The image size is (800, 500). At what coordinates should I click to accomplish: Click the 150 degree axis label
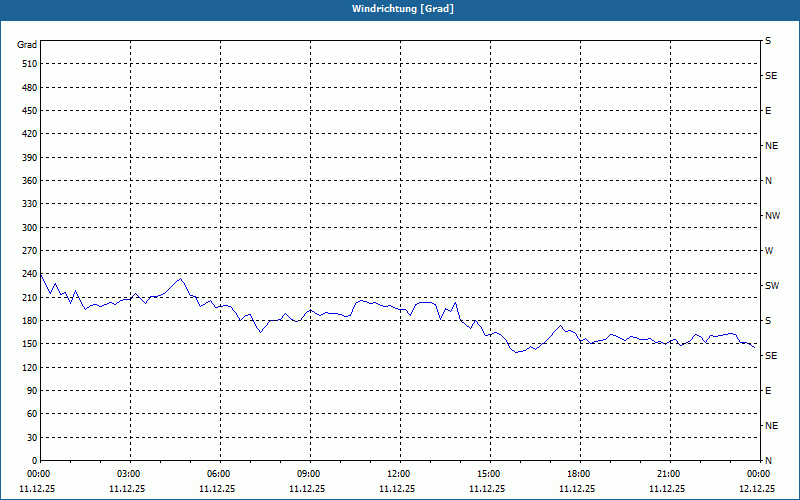[30, 344]
